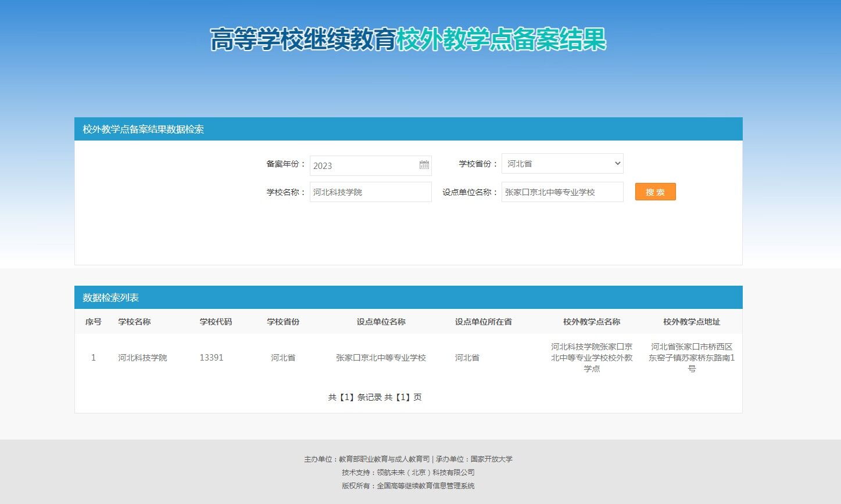
Task: Click the 版权所有 footer line
Action: tap(408, 485)
